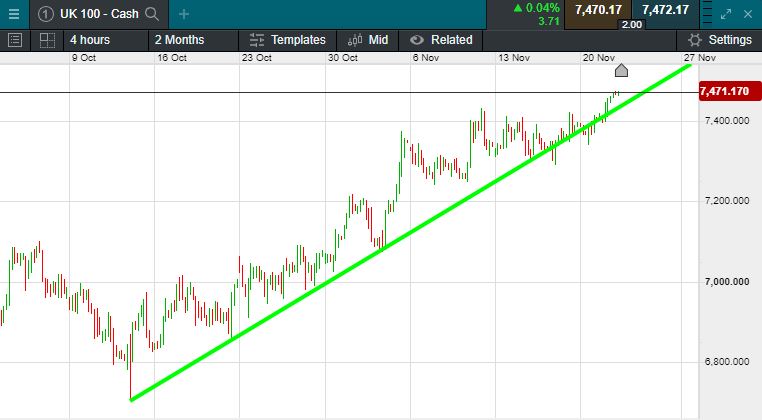Open the 4 hours interval dropdown

click(x=105, y=40)
